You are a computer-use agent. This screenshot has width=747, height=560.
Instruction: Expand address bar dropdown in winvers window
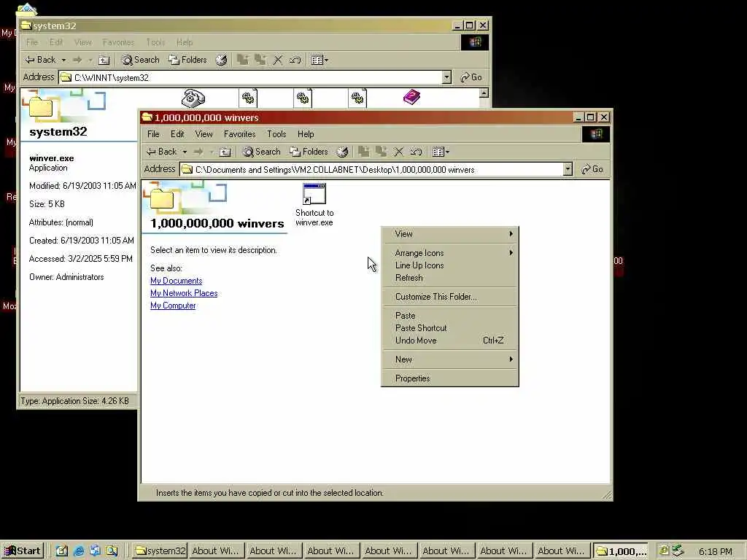click(568, 169)
